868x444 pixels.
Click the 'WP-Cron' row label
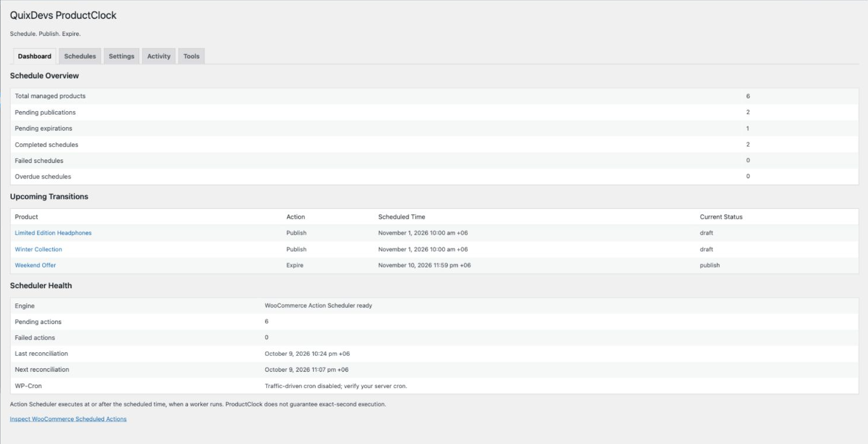pyautogui.click(x=28, y=386)
